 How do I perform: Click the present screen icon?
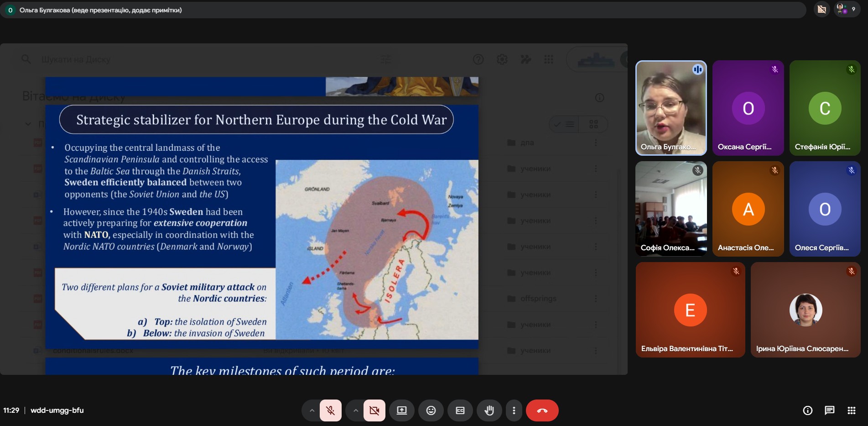pos(401,410)
